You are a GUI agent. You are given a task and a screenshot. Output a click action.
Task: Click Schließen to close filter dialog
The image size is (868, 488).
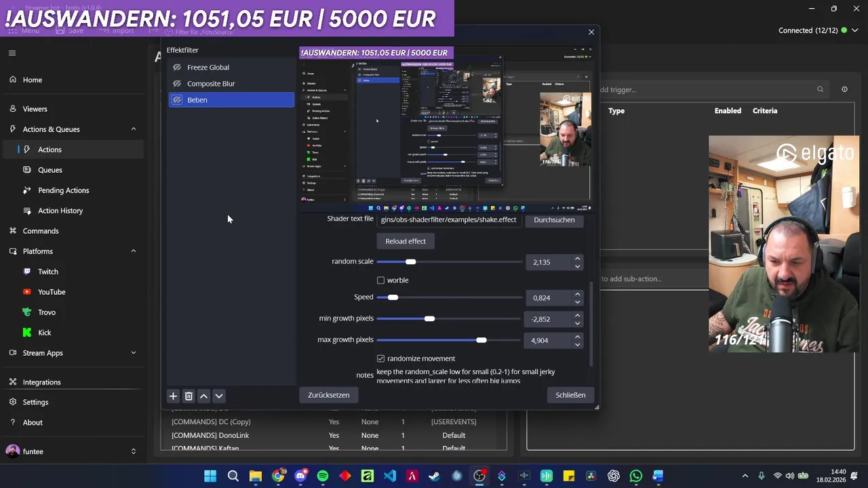(x=570, y=395)
